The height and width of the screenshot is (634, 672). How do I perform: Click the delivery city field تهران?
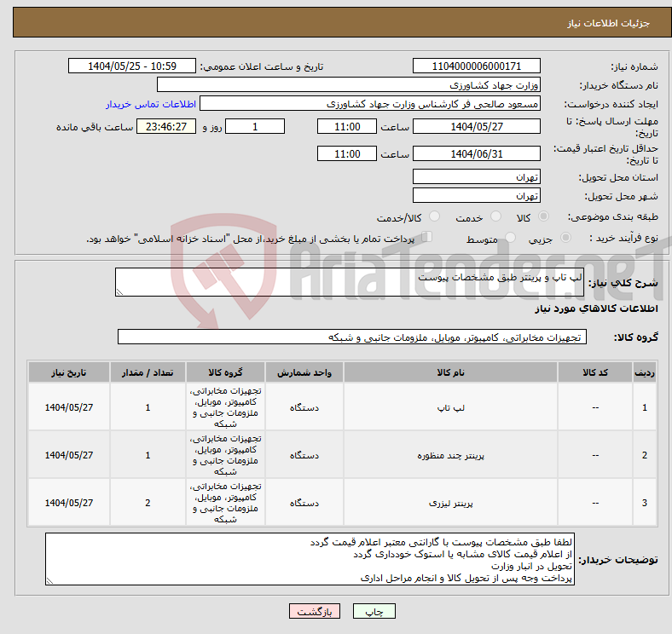[476, 195]
